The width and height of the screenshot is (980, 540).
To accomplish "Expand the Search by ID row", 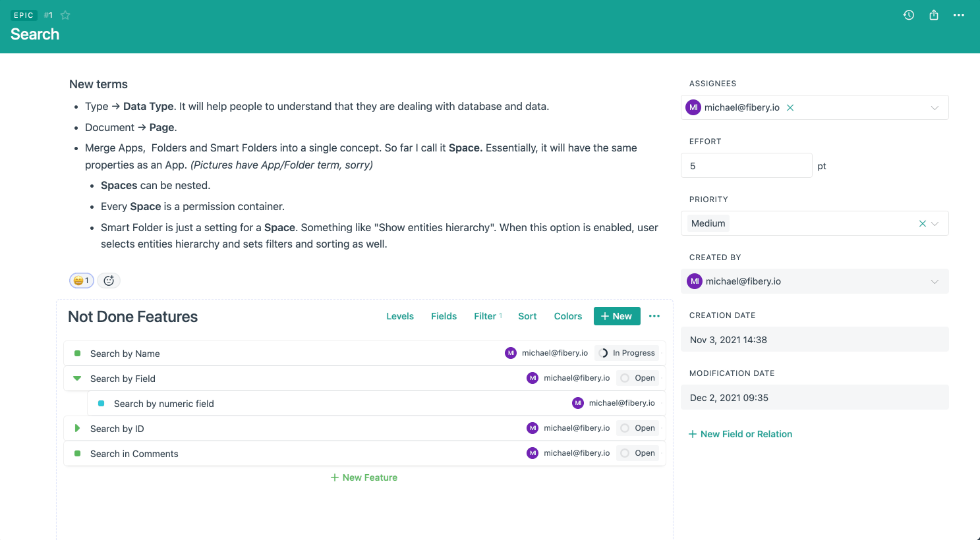I will (77, 429).
